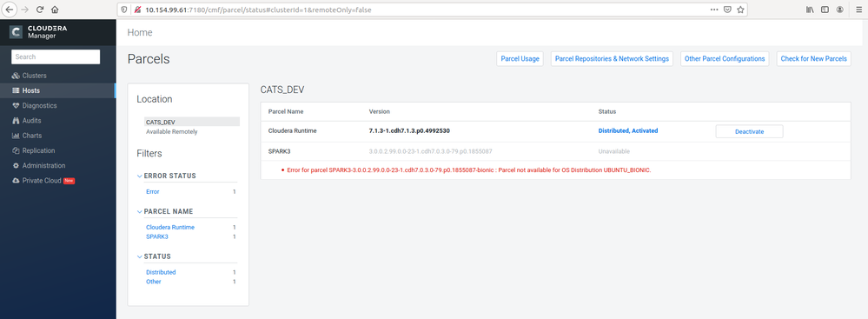Click Check for New Parcels button

coord(814,59)
